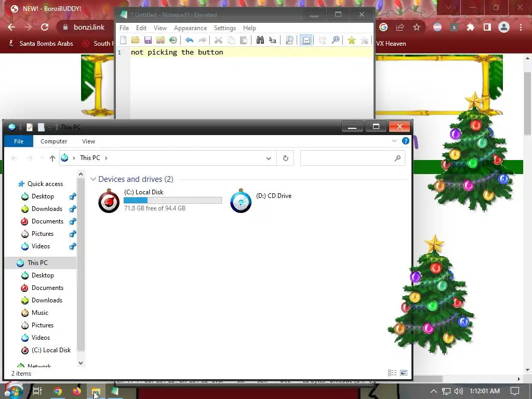Cut selection with Notepad3 scissors icon

(x=218, y=41)
